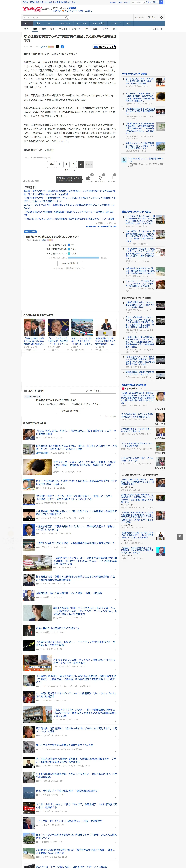Go to article page 3
Viewport: 186px width, 868px height.
(74, 164)
